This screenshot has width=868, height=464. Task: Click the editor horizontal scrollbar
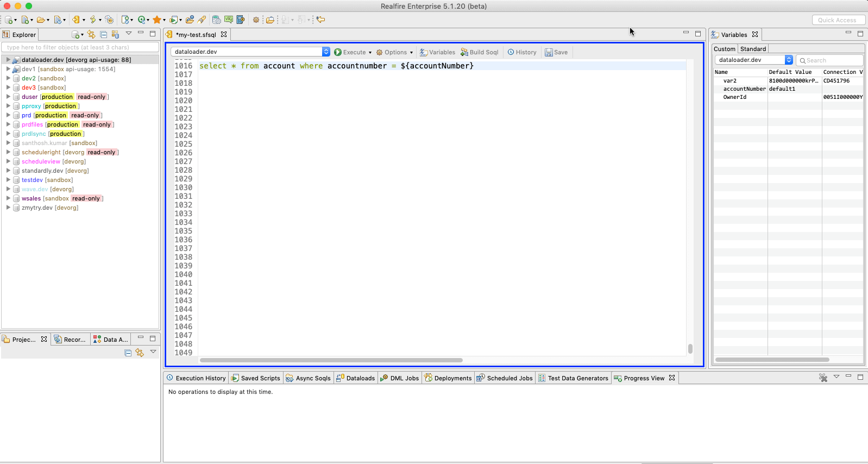331,360
